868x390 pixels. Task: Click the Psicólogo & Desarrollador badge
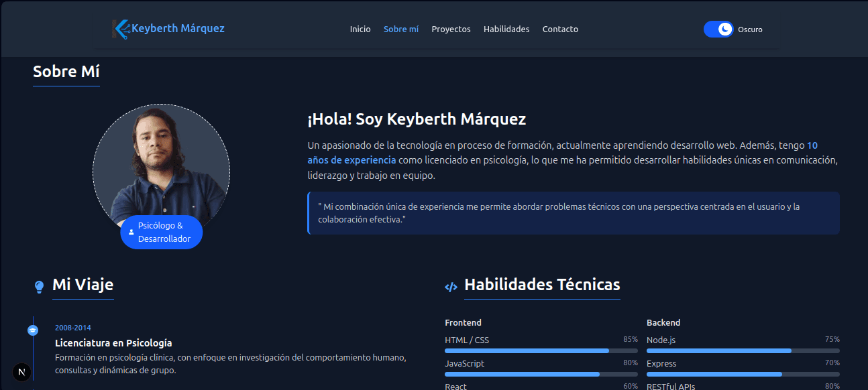pos(161,232)
